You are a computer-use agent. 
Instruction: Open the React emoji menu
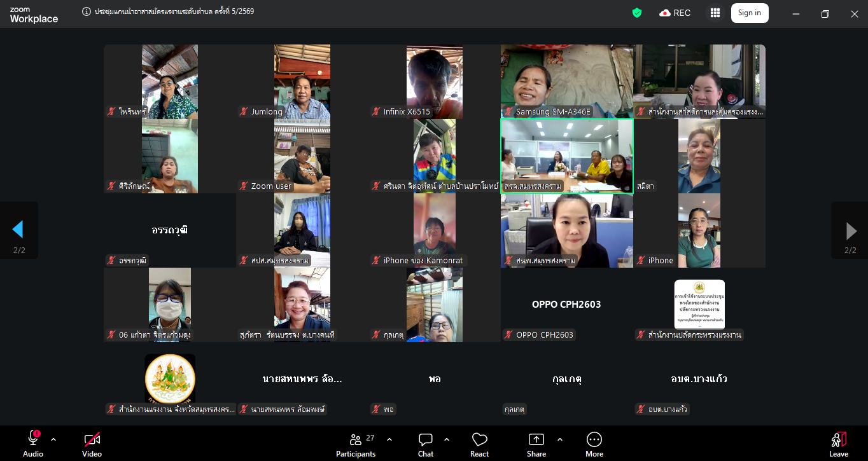coord(479,444)
